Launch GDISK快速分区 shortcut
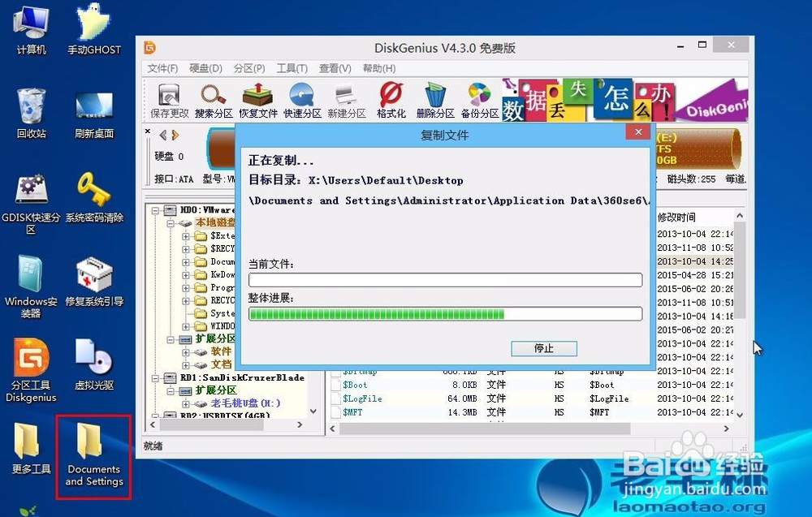The image size is (812, 517). (31, 204)
